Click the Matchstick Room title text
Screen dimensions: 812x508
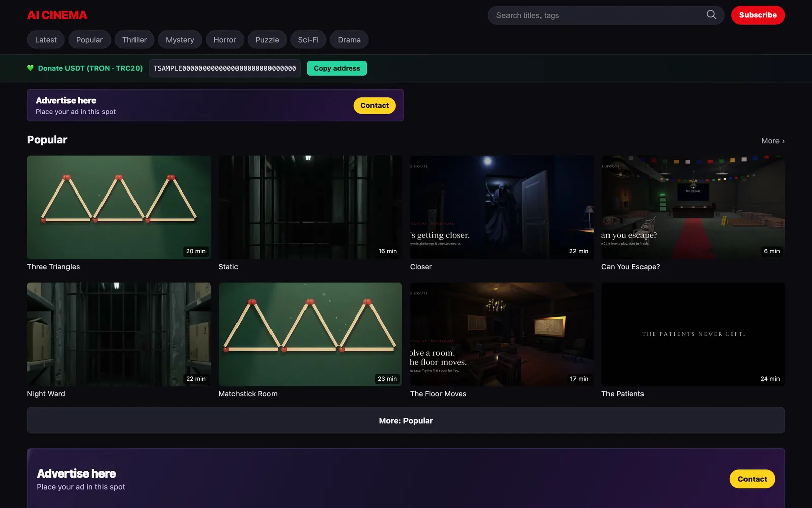(x=248, y=394)
